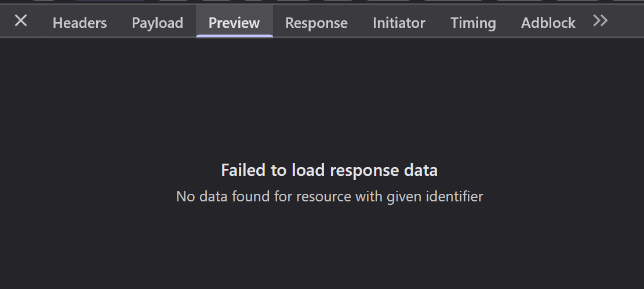
Task: Dismiss the details pane using the X icon
Action: (20, 20)
